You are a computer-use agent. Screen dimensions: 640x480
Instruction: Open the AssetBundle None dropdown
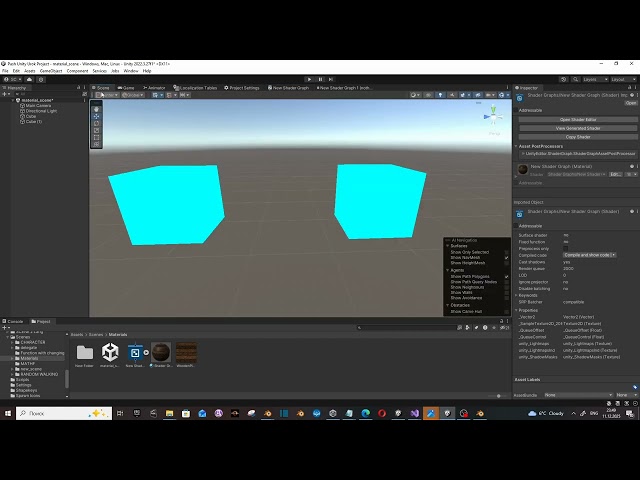(578, 395)
